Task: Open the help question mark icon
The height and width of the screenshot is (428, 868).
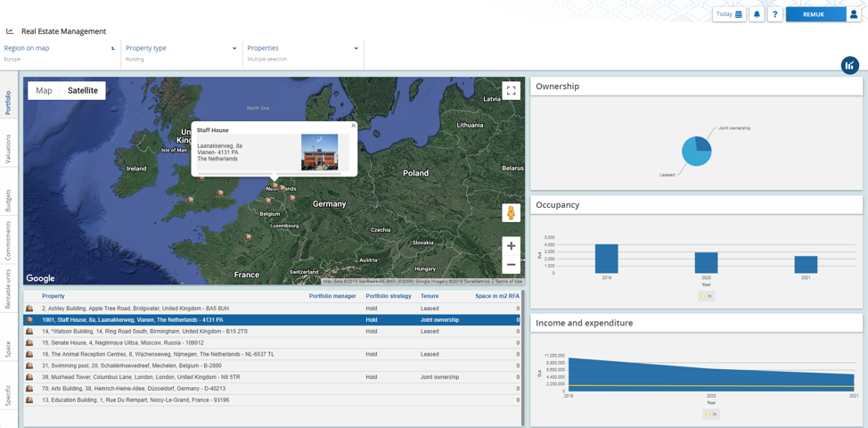Action: click(775, 14)
